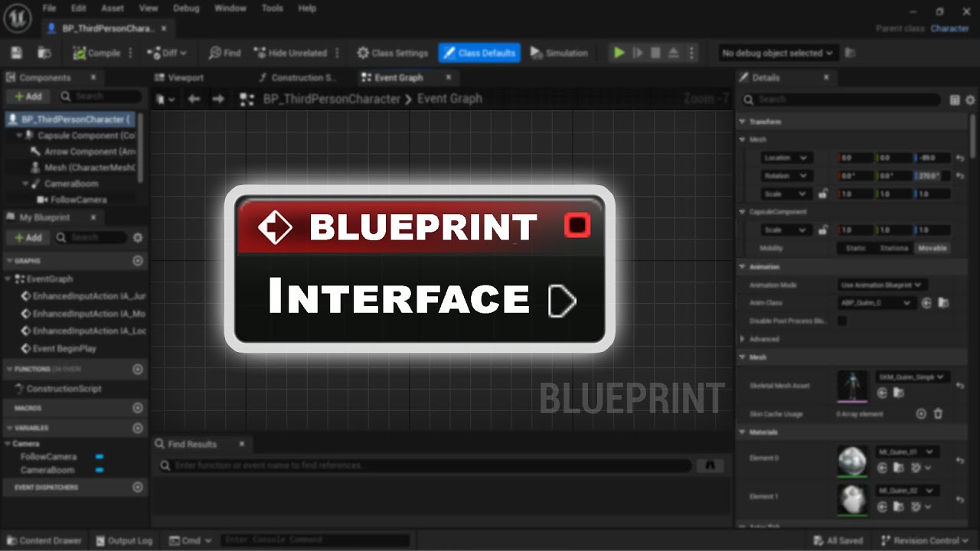980x551 pixels.
Task: Navigate forward in graph history
Action: click(x=218, y=99)
